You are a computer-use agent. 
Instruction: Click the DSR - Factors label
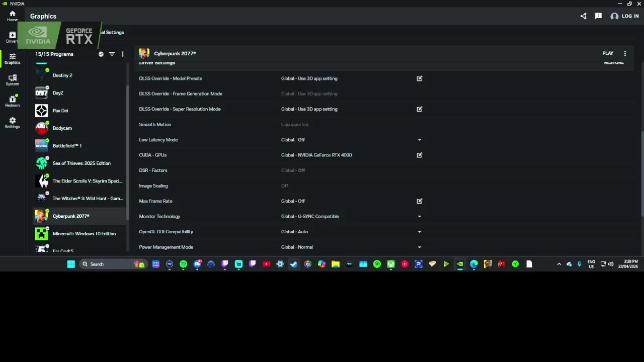(x=153, y=170)
